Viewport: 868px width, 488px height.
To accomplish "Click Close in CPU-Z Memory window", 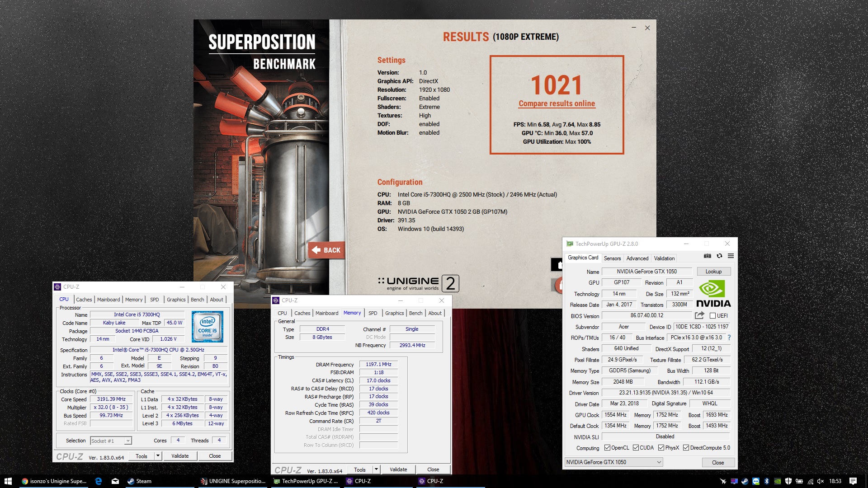I will (433, 469).
